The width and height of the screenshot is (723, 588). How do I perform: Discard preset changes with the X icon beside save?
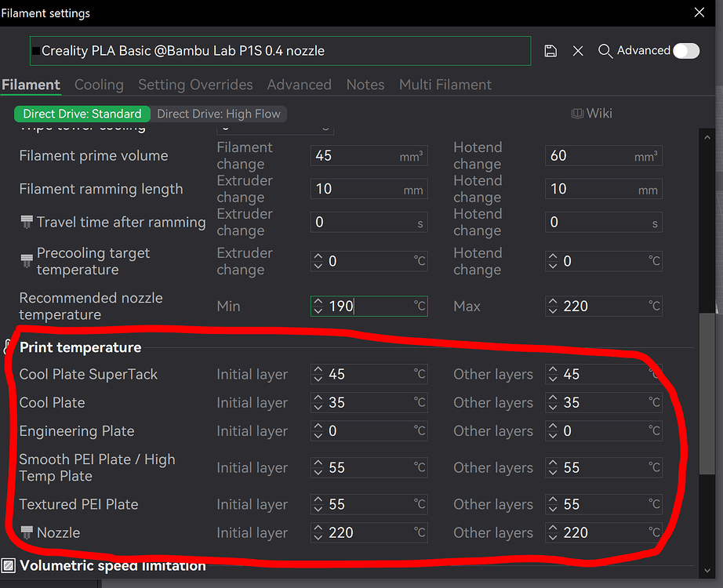click(578, 51)
